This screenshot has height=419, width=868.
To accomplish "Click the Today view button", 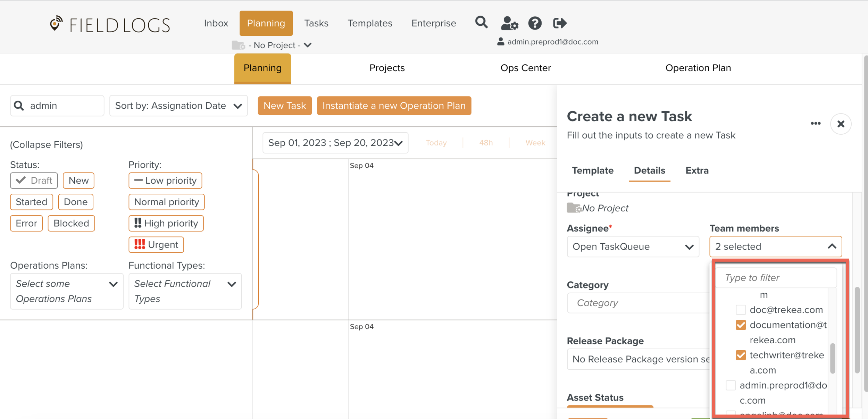I will pos(436,143).
